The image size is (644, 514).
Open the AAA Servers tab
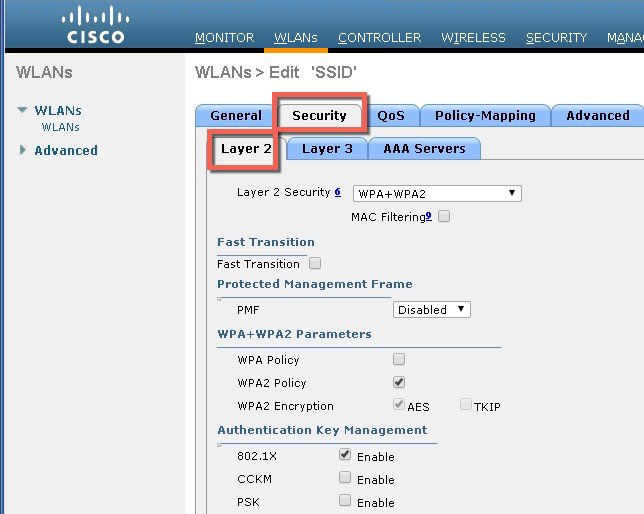click(x=424, y=148)
